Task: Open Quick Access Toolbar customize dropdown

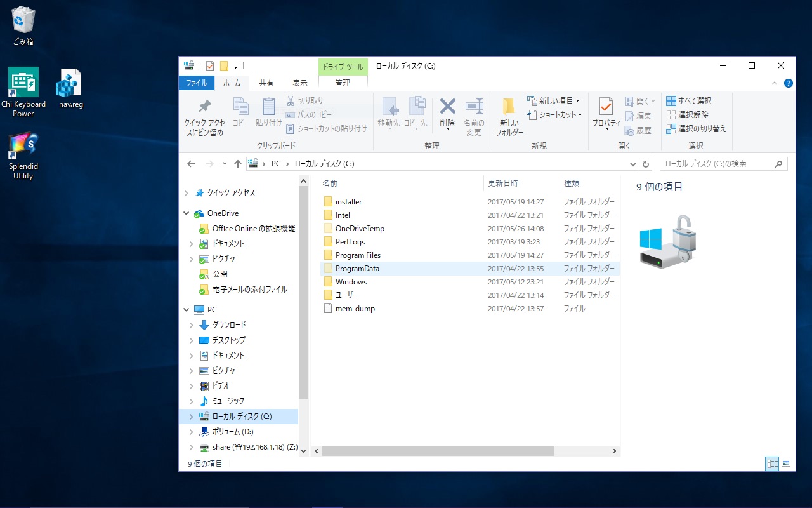Action: pyautogui.click(x=235, y=66)
